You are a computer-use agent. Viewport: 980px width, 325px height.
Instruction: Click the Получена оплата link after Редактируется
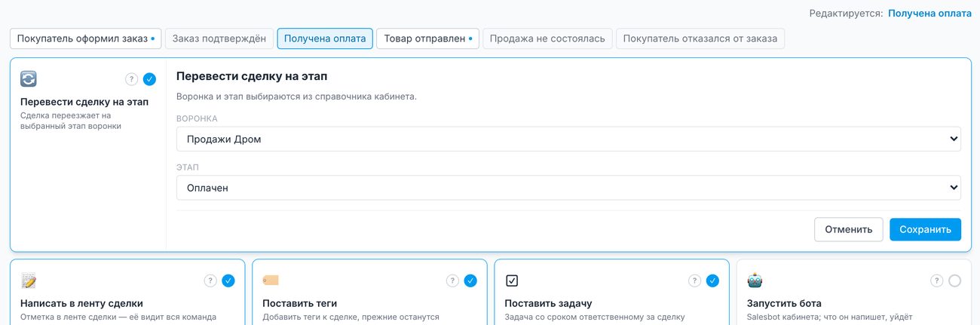click(929, 14)
